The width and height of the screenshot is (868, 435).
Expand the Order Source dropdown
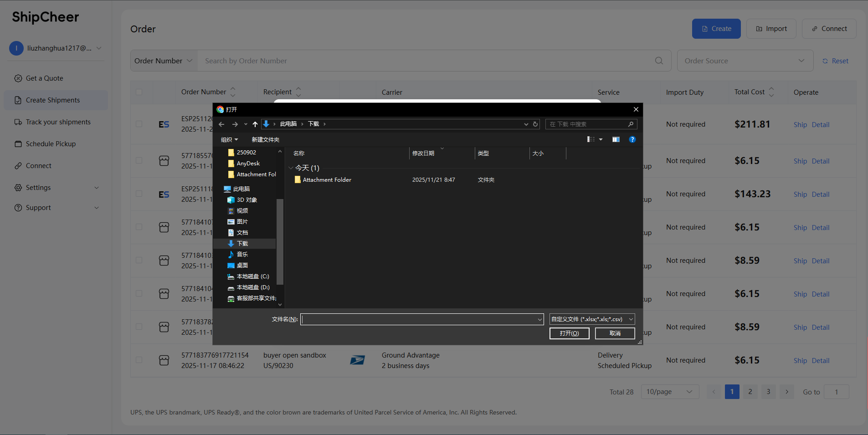745,61
